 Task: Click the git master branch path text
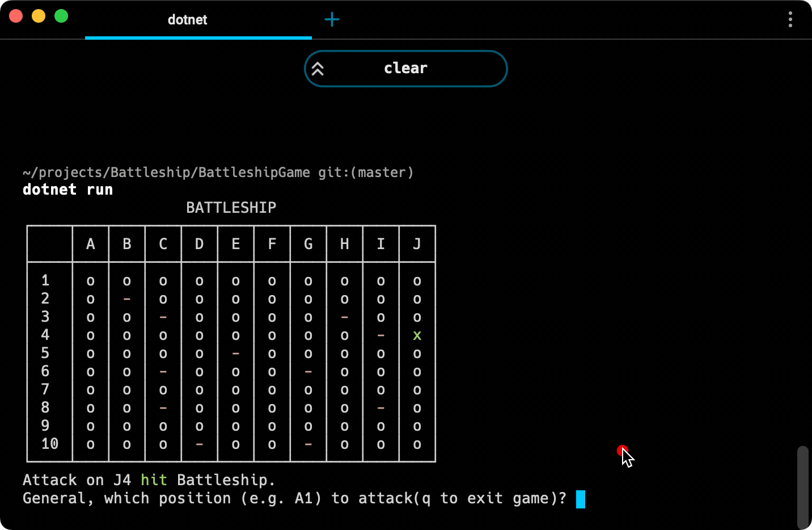(218, 172)
